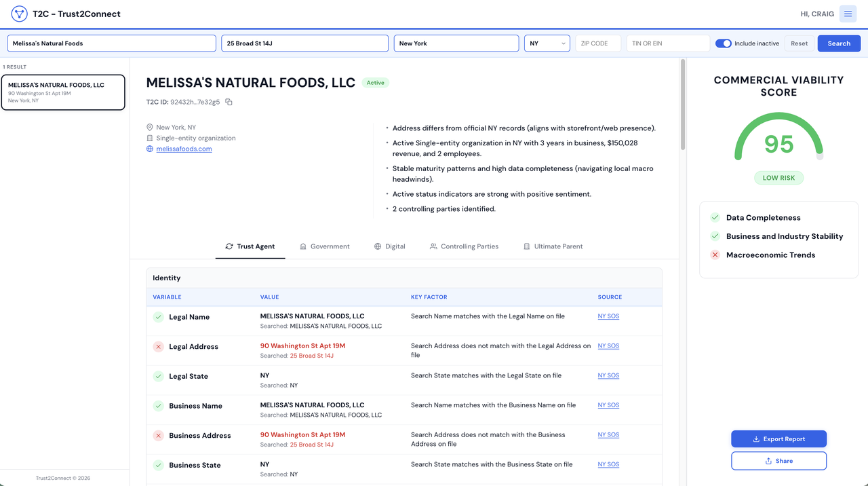Screen dimensions: 868x486
Task: Click the street address field 25 Broad St 14J
Action: (305, 43)
